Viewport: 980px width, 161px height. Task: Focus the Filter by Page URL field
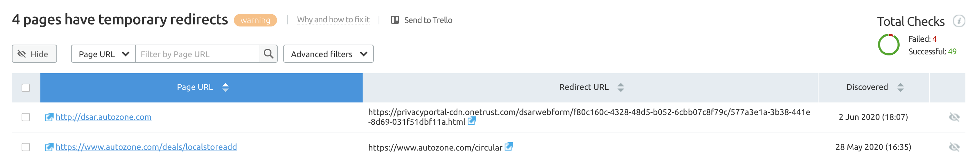197,54
